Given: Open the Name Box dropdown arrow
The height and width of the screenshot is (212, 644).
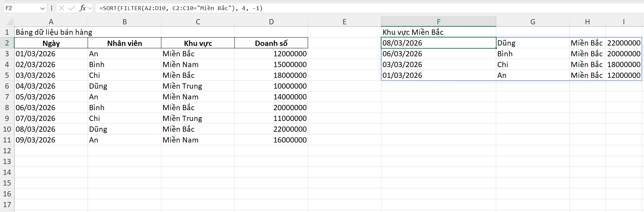Looking at the screenshot, I should [x=42, y=8].
